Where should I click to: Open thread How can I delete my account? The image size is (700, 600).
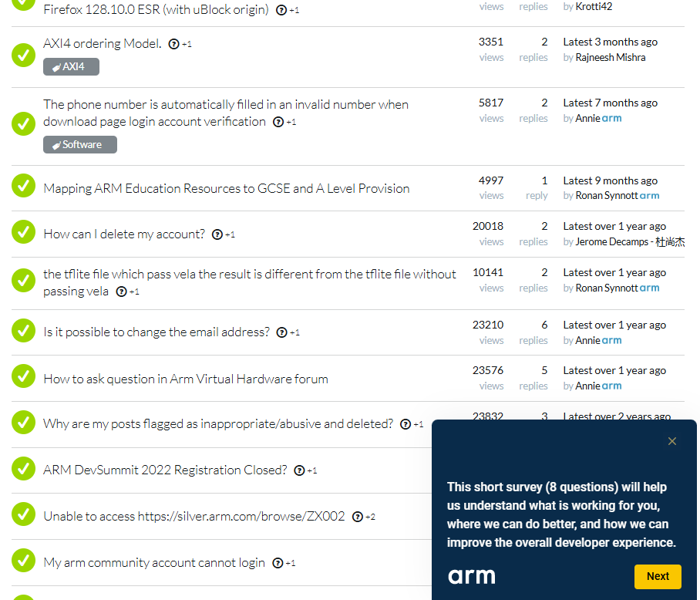124,234
